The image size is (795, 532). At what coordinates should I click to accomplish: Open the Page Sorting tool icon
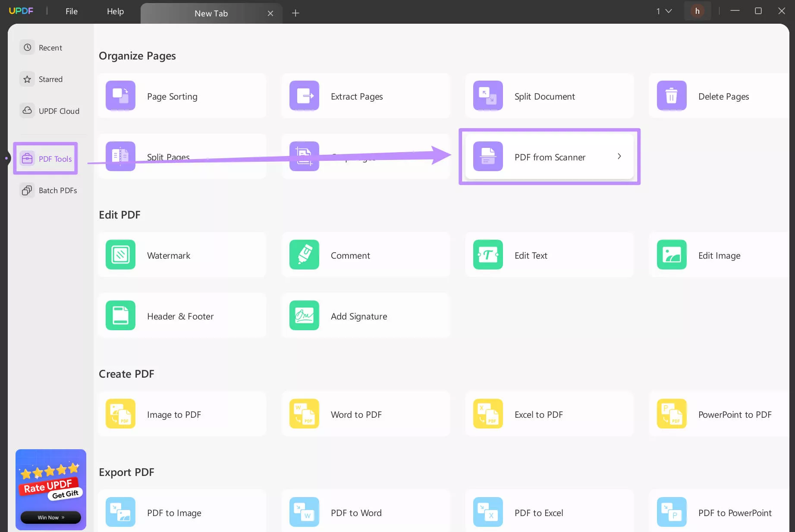[120, 96]
